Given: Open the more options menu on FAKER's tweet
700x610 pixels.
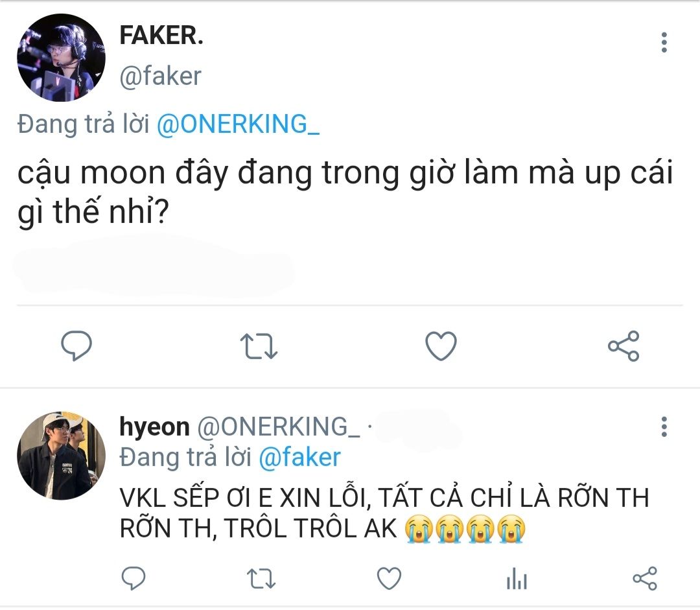Looking at the screenshot, I should pos(664,42).
